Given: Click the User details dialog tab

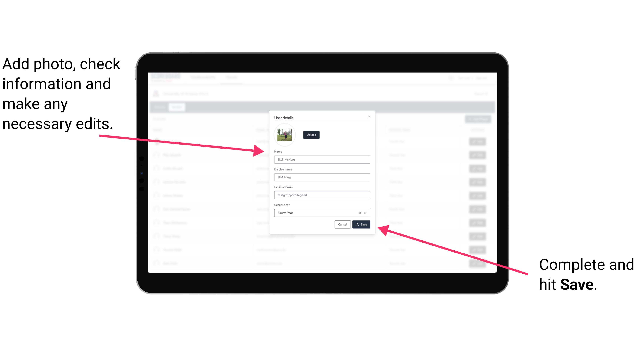Looking at the screenshot, I should (284, 117).
